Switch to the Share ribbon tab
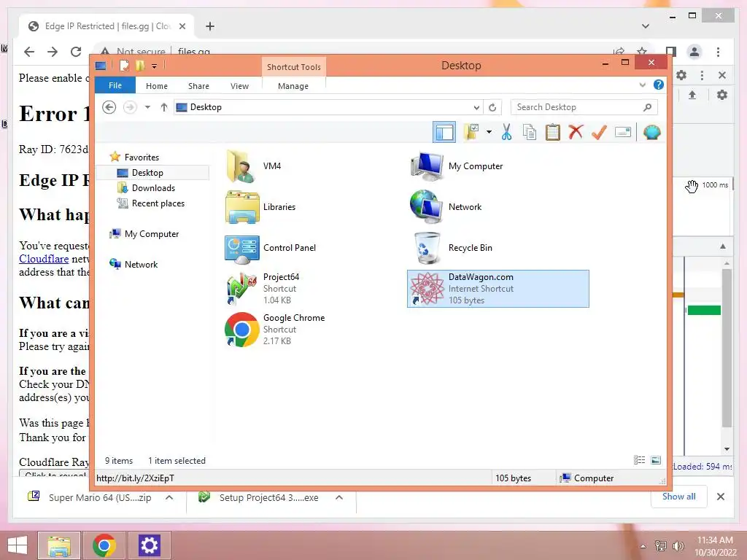This screenshot has height=560, width=747. coord(198,86)
